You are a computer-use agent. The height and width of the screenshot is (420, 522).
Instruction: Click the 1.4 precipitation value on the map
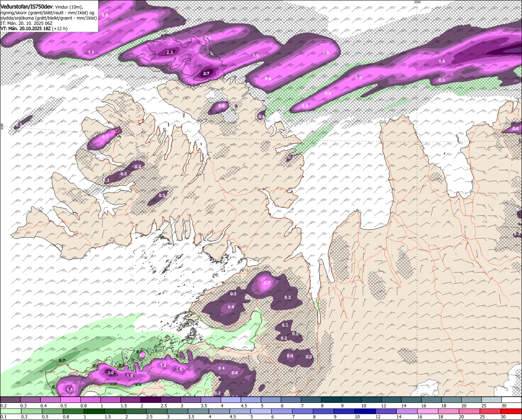tap(442, 61)
